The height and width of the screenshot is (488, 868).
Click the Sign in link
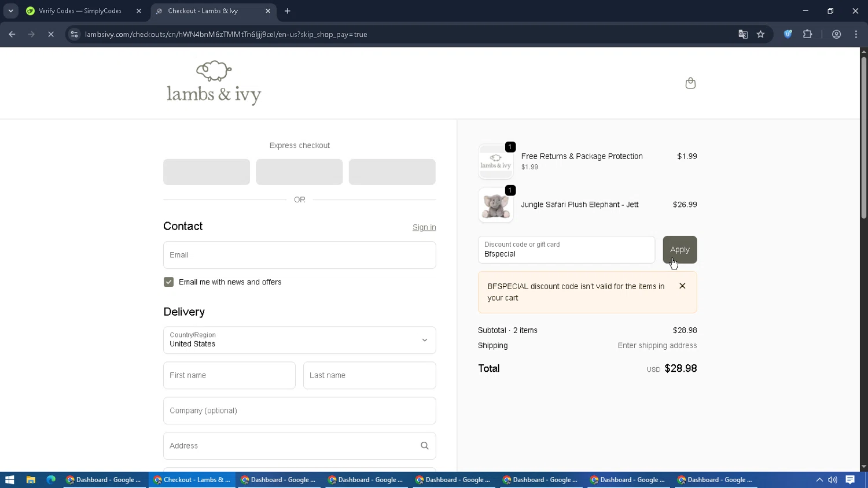(424, 227)
